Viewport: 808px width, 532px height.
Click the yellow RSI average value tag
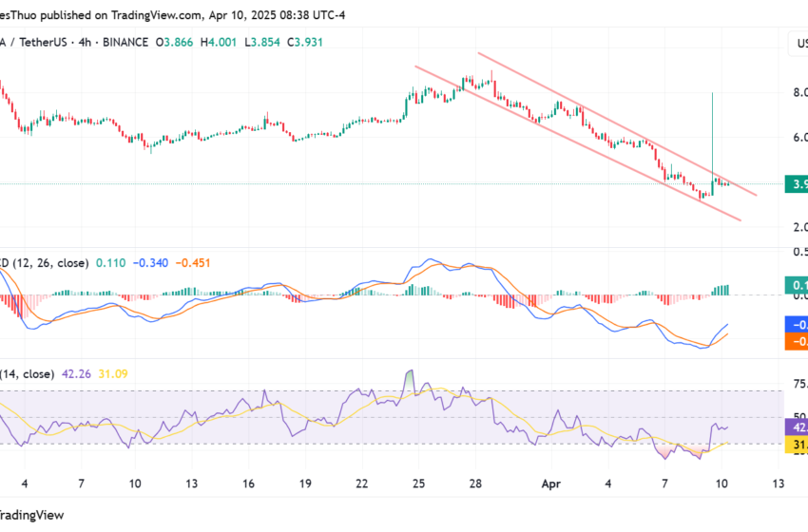pyautogui.click(x=796, y=445)
